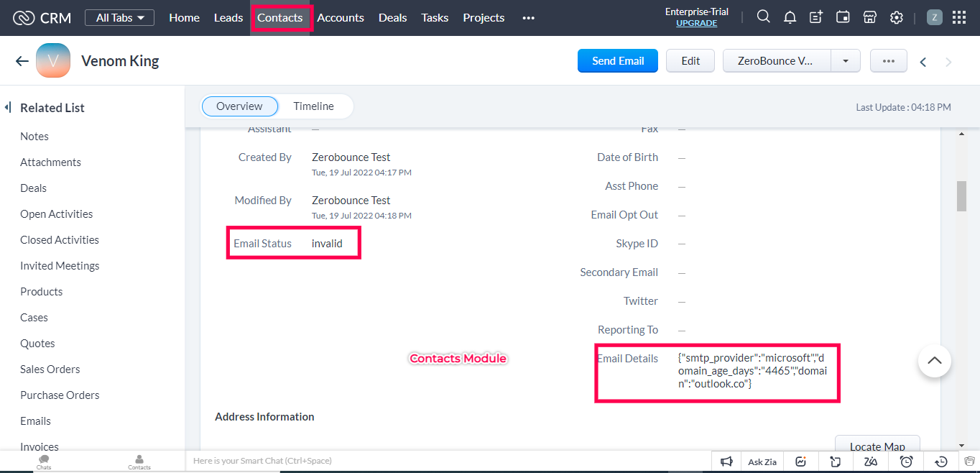Click the Smart Chat input field
Image resolution: width=980 pixels, height=473 pixels.
click(x=449, y=461)
